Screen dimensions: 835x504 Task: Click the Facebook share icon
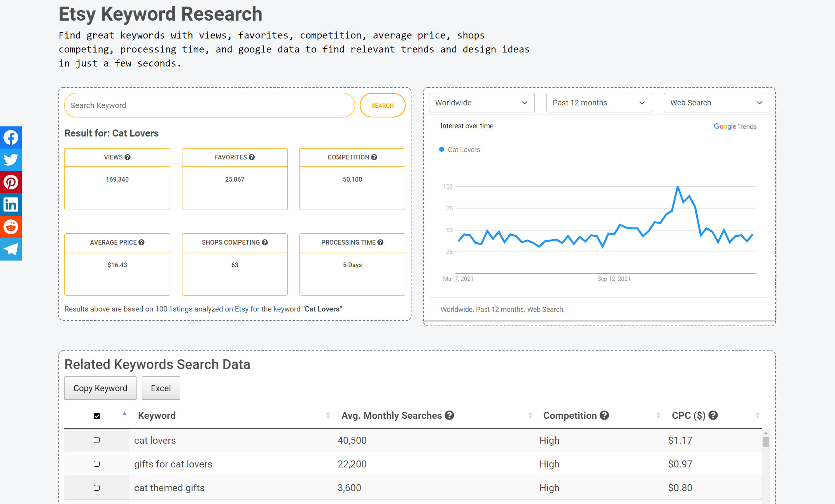tap(11, 136)
